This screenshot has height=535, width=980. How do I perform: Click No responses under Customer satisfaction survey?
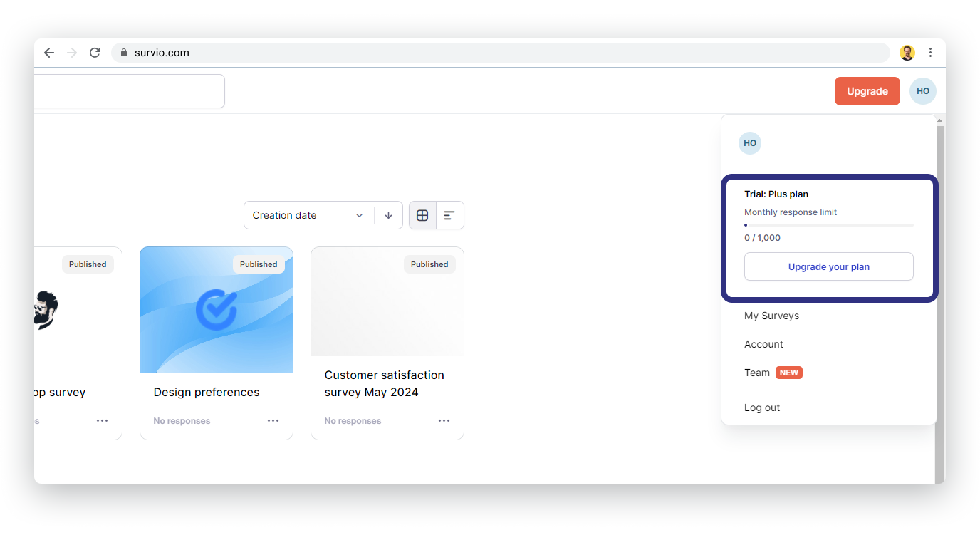(x=353, y=421)
